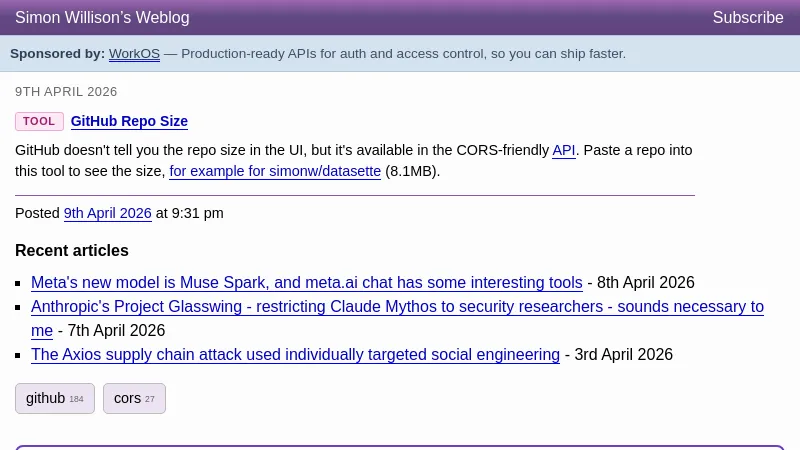Open the Axios supply chain attack article
800x450 pixels.
(x=295, y=355)
